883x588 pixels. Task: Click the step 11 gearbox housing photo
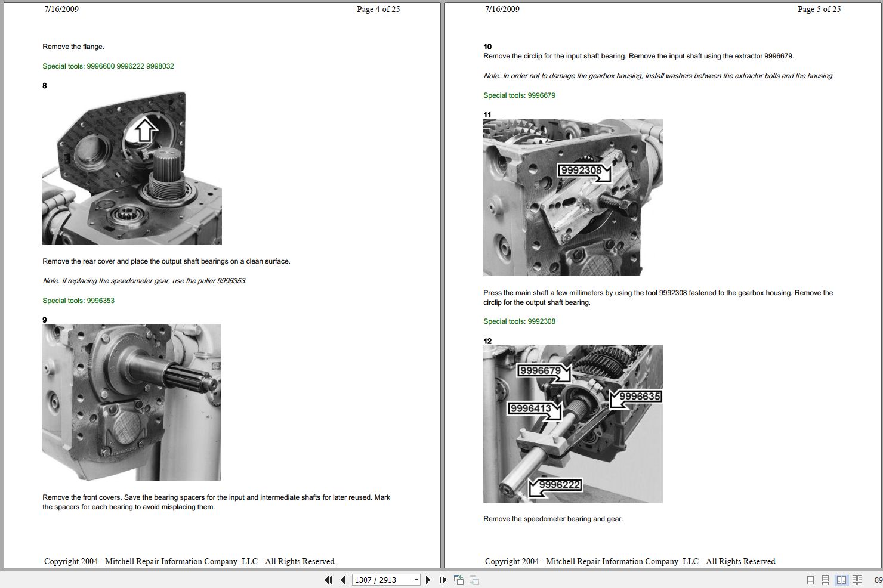(572, 197)
